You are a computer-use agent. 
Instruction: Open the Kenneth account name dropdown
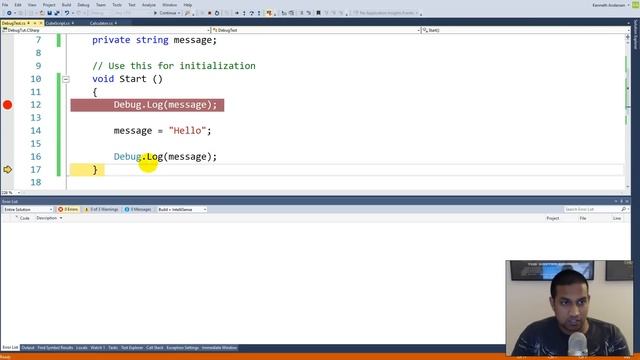pyautogui.click(x=611, y=5)
